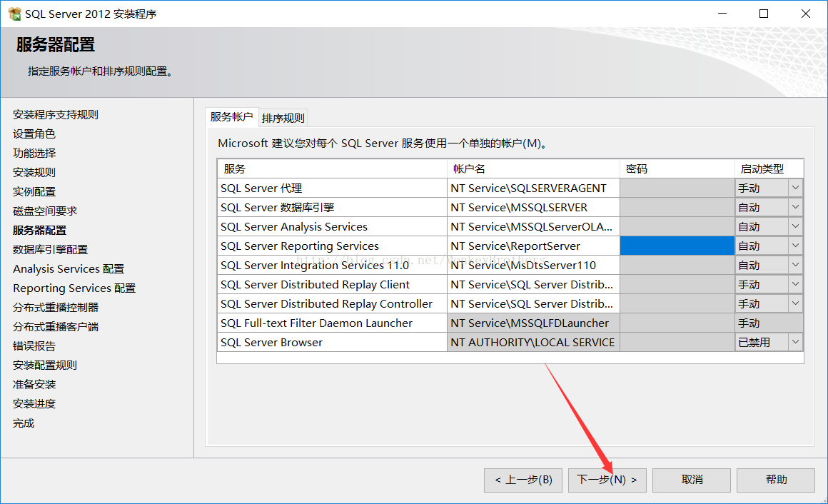Close the SQL Server 2012 setup window

pos(806,14)
